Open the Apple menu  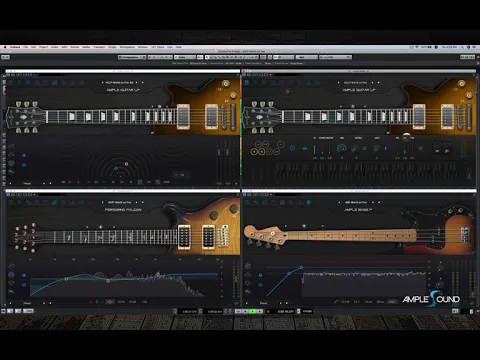tap(5, 47)
